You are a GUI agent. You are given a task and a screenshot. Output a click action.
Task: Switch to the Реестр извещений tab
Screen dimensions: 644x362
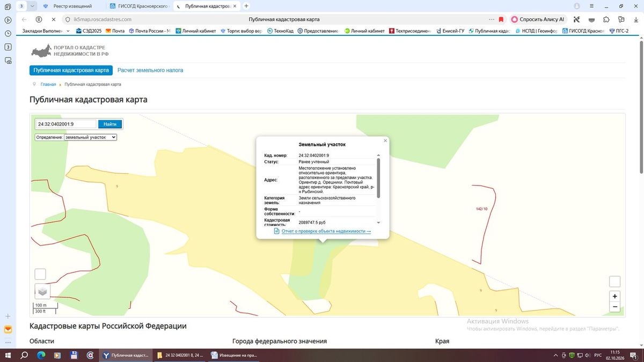click(72, 6)
